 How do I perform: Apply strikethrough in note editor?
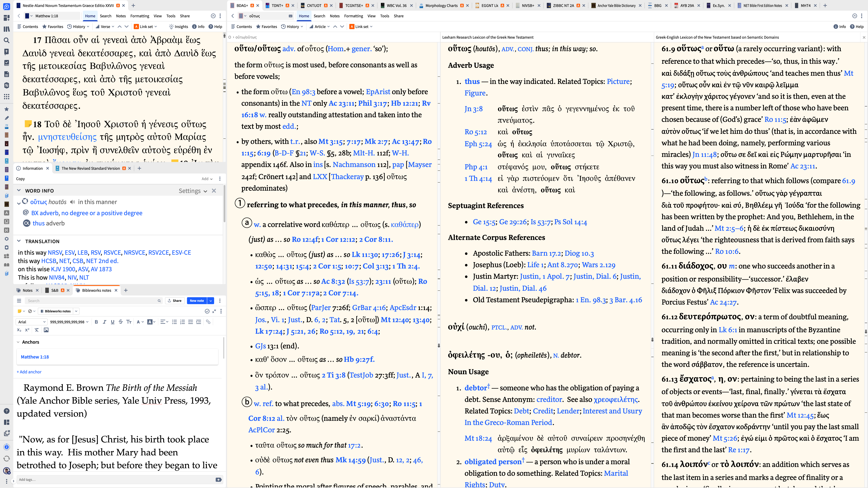[x=121, y=322]
